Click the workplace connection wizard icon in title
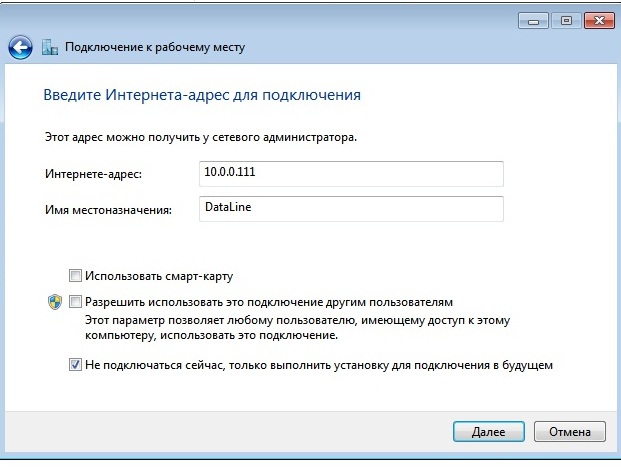 [51, 47]
